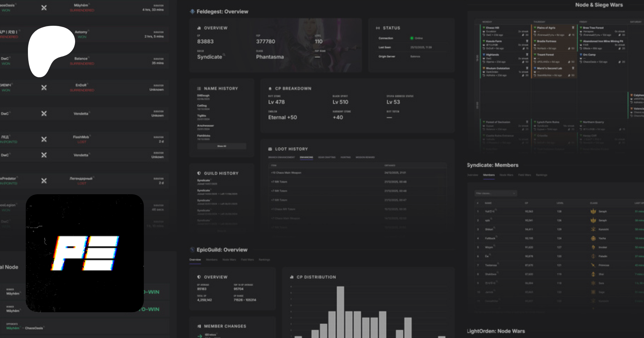Click the Seraph class icon in first row
Screen dimensions: 644x338
[593, 211]
